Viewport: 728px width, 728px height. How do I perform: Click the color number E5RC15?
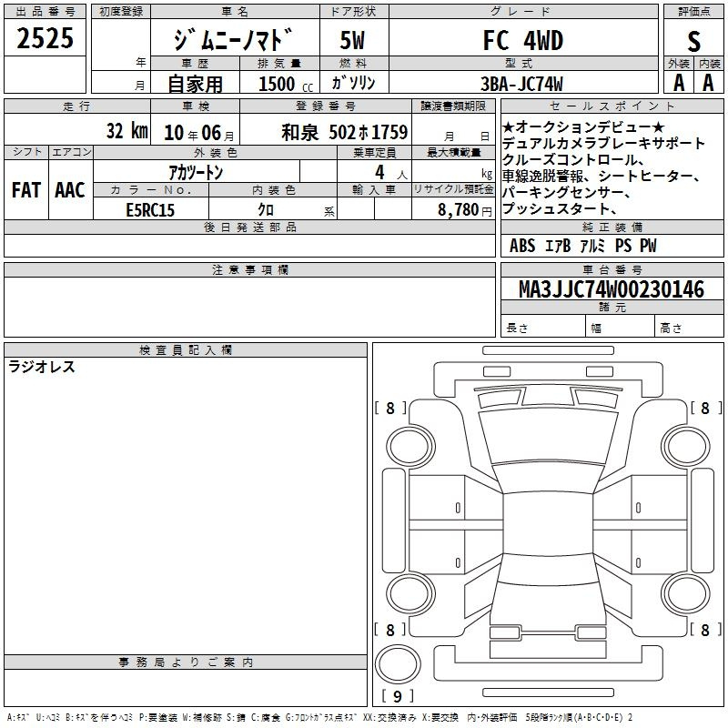[x=150, y=210]
